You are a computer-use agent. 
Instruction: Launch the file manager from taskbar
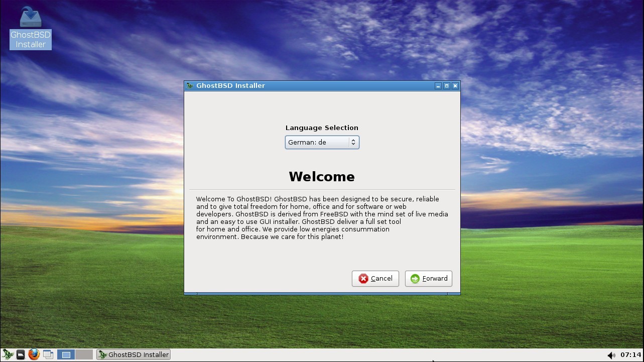coord(21,354)
